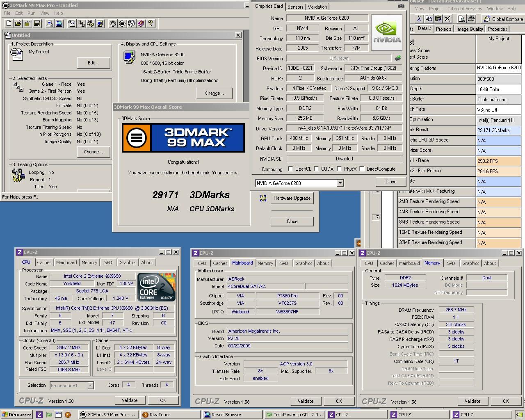Open the Processor #1 selection dropdown in CPU-Z

point(90,386)
